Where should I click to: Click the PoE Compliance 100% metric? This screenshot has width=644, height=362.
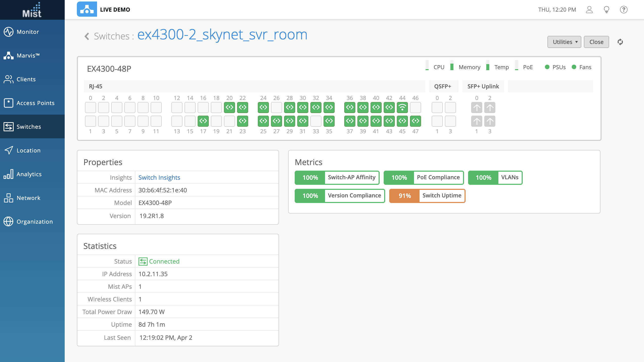click(424, 177)
